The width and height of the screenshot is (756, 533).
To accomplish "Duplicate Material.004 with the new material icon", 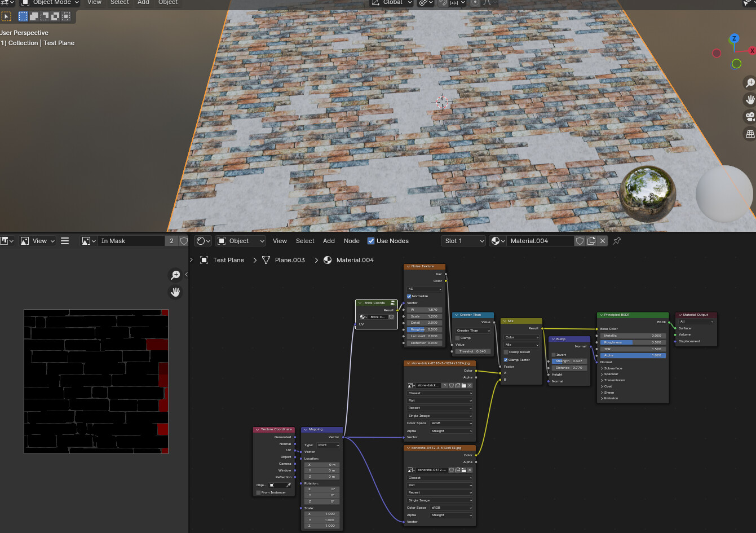I will point(591,241).
